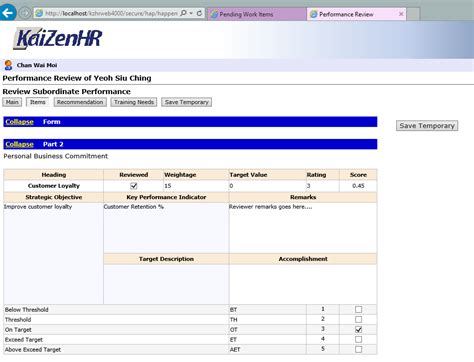
Task: Open the Training Needs section tab
Action: 134,102
